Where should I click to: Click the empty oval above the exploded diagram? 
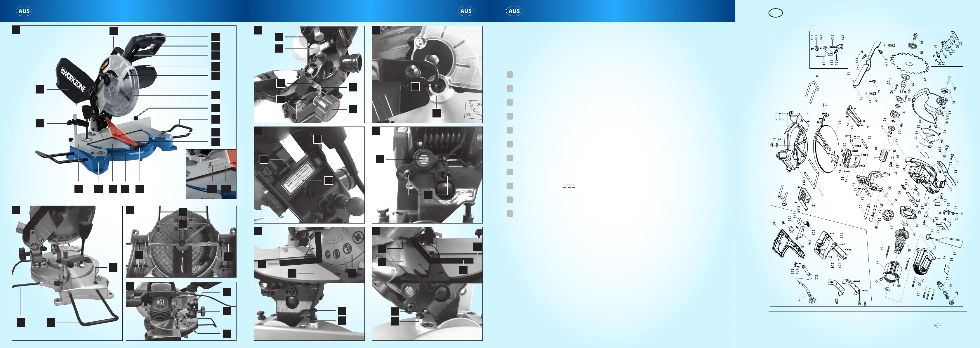pos(776,13)
